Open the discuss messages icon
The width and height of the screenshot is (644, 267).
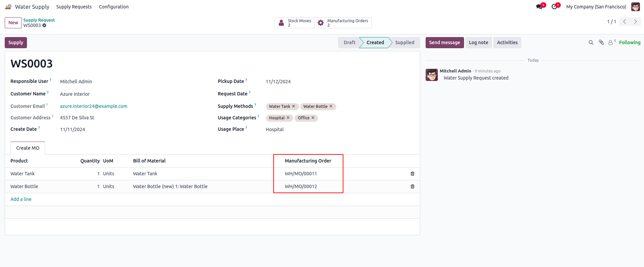540,7
